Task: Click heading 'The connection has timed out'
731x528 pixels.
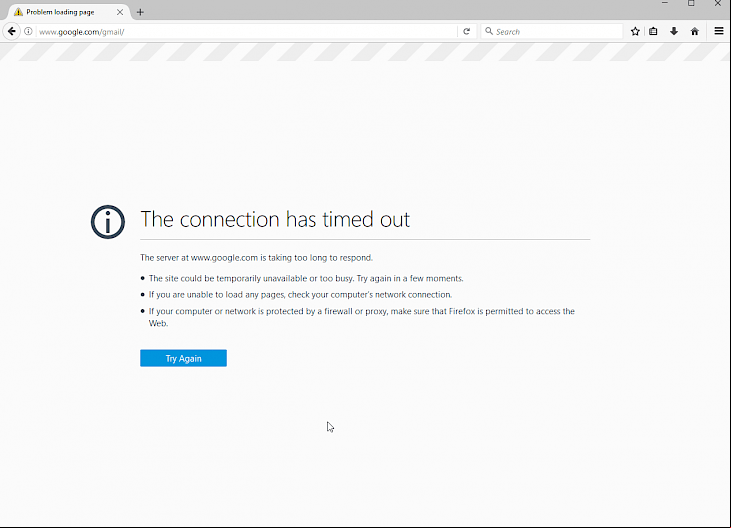Action: point(275,219)
